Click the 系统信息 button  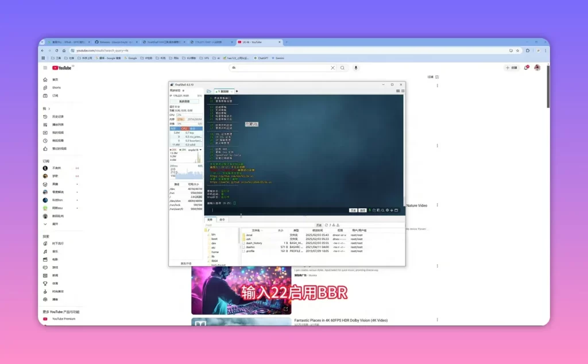184,101
